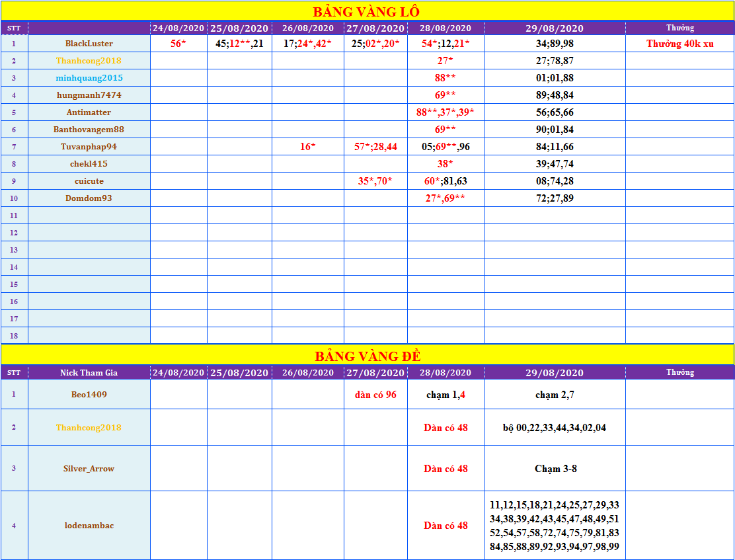This screenshot has width=735, height=560.
Task: Click the Antimatter name cell
Action: [89, 112]
